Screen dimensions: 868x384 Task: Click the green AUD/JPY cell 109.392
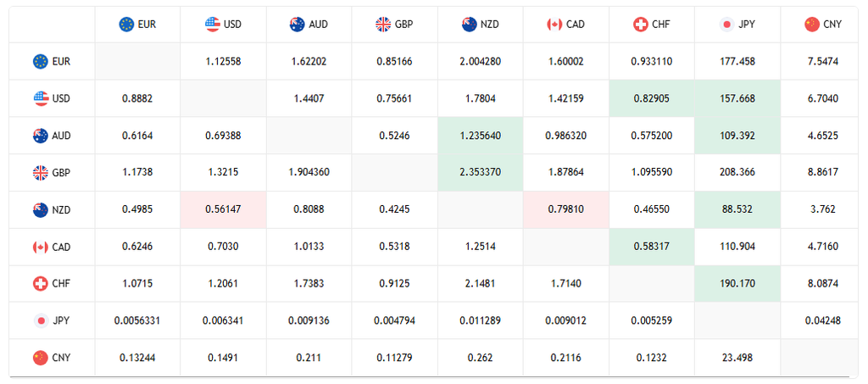(x=737, y=136)
